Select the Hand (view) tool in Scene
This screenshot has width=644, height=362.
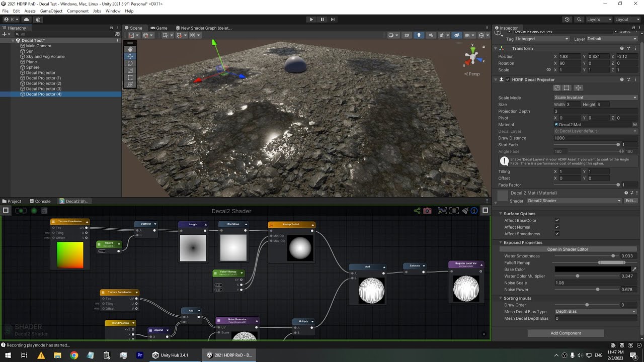pos(130,49)
